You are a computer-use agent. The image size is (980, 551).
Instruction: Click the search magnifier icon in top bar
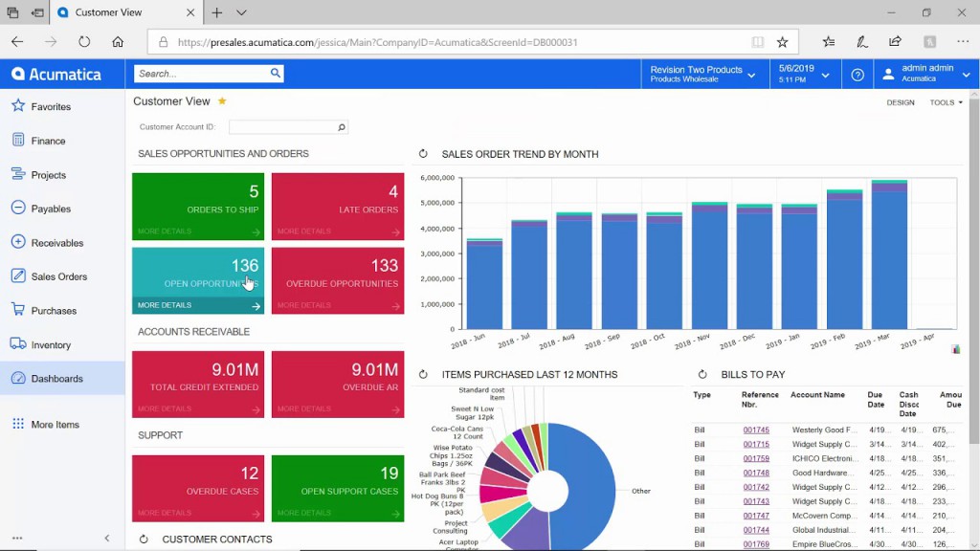[x=276, y=74]
